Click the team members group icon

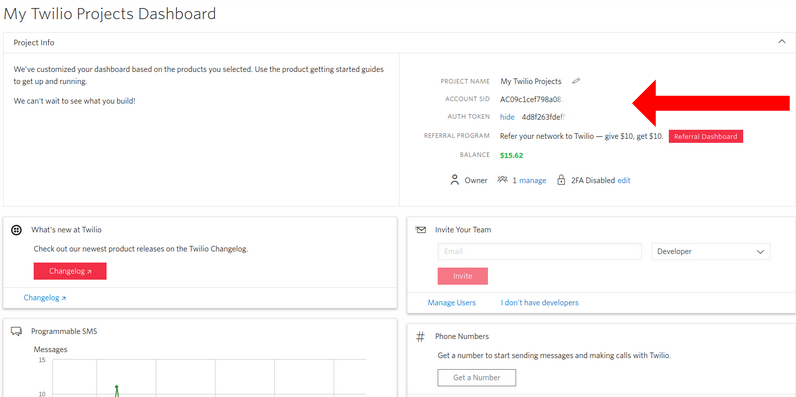point(503,180)
